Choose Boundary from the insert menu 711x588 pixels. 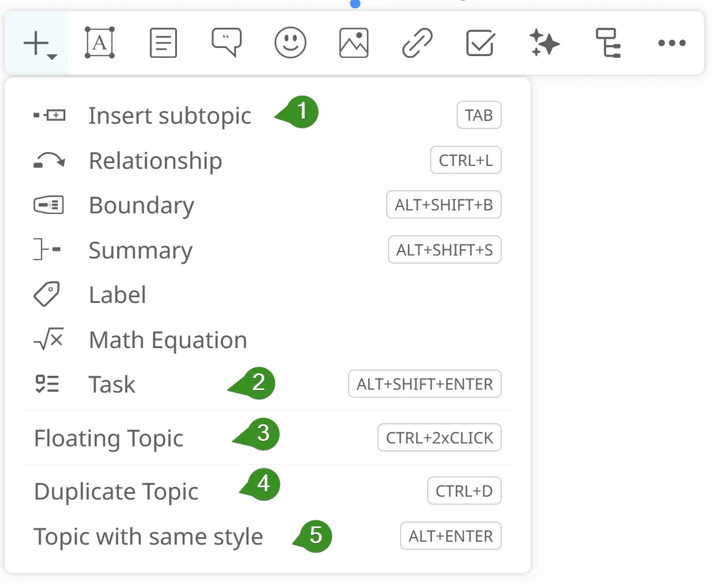[142, 205]
